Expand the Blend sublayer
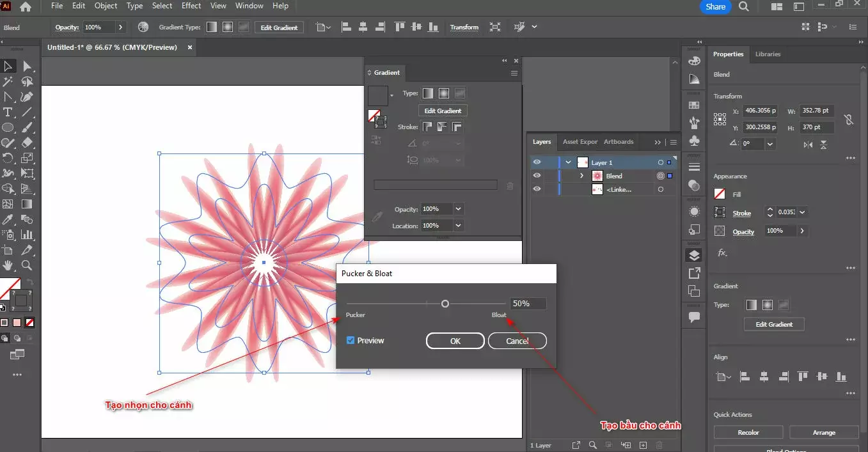 click(581, 176)
